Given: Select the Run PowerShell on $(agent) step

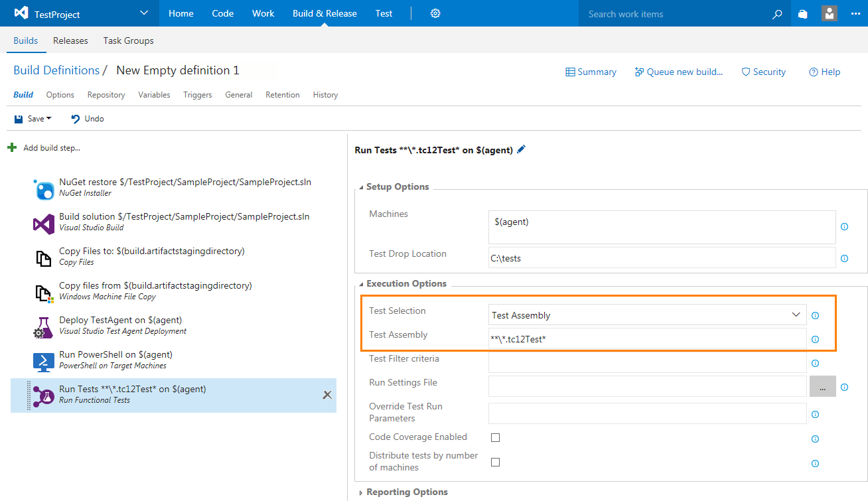Looking at the screenshot, I should click(x=115, y=360).
